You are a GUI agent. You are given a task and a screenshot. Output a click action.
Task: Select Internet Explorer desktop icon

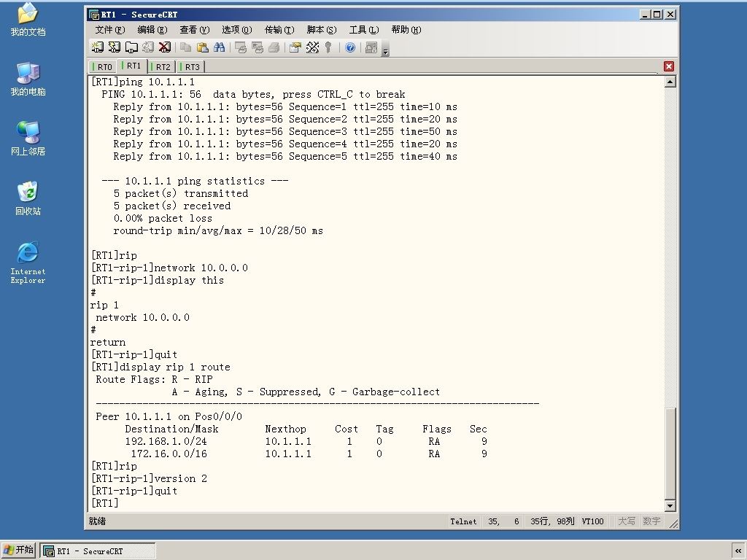[x=28, y=262]
